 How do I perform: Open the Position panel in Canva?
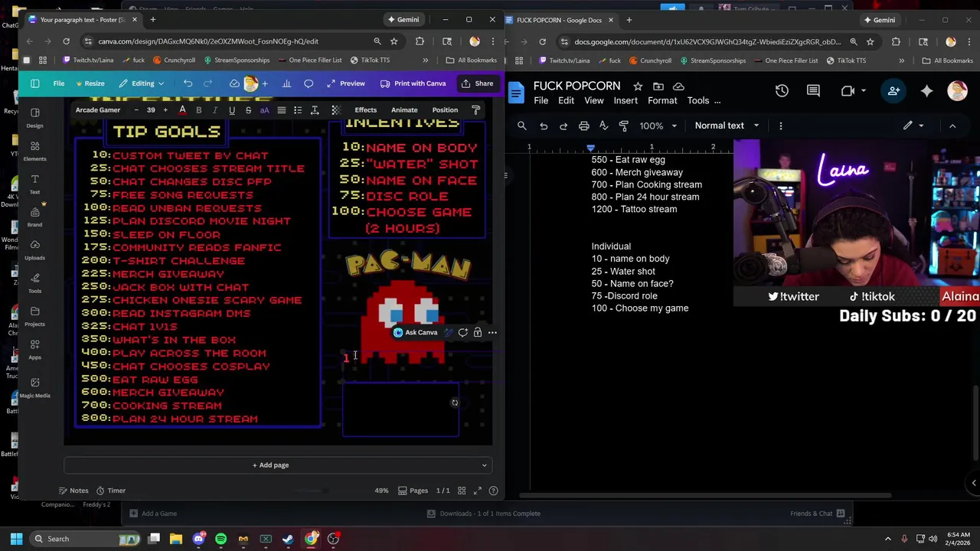pyautogui.click(x=445, y=110)
